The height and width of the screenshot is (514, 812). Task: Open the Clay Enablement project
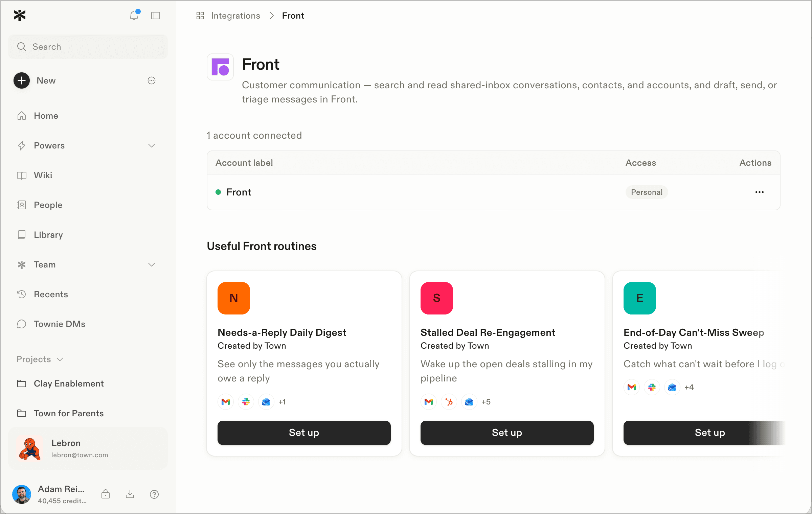pos(88,383)
